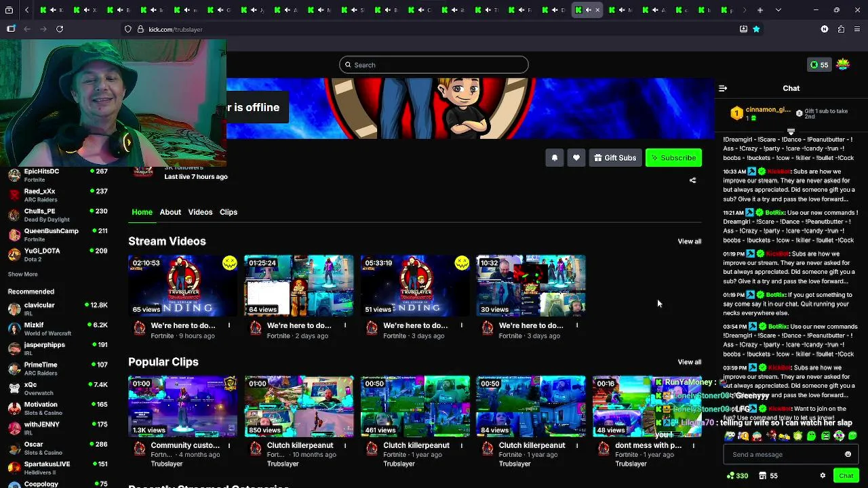This screenshot has height=488, width=868.
Task: Click the Search input field
Action: pos(434,65)
